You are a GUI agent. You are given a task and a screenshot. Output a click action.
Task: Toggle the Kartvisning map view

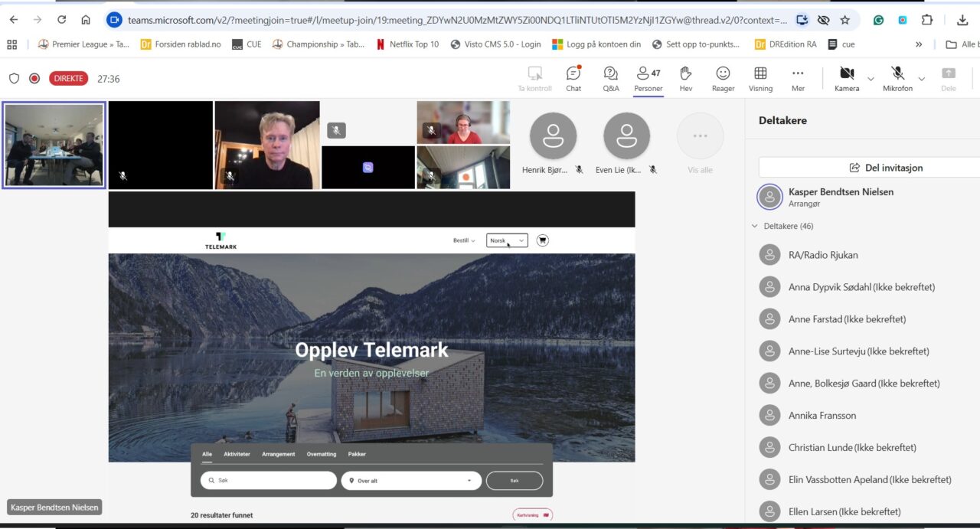(532, 515)
